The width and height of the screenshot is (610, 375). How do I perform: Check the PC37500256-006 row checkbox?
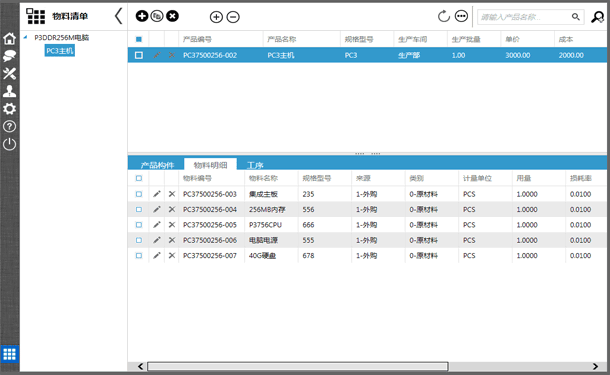coord(139,240)
